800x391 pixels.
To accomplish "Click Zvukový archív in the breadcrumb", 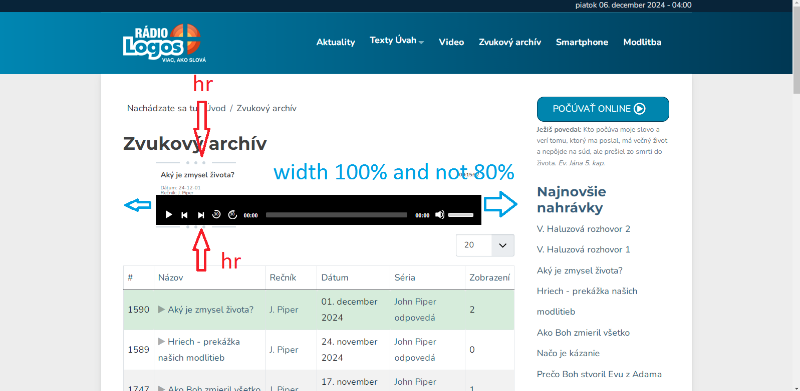I will (x=266, y=108).
